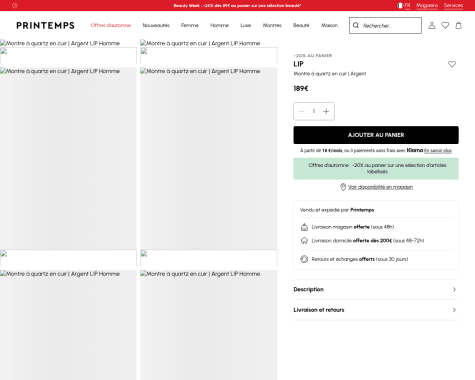Add LIP watch to favorites heart
The width and height of the screenshot is (475, 380).
coord(452,64)
